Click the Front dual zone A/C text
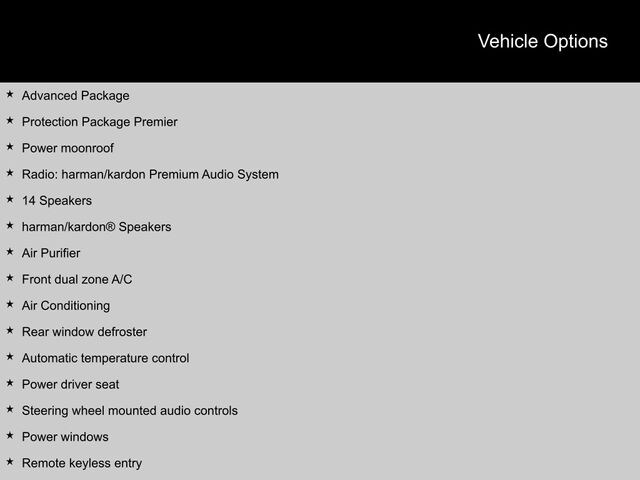 pyautogui.click(x=77, y=279)
